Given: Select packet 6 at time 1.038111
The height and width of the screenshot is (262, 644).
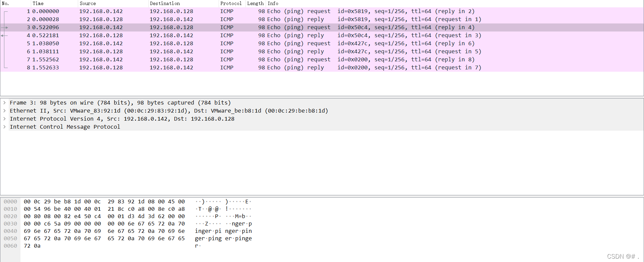Looking at the screenshot, I should click(322, 52).
